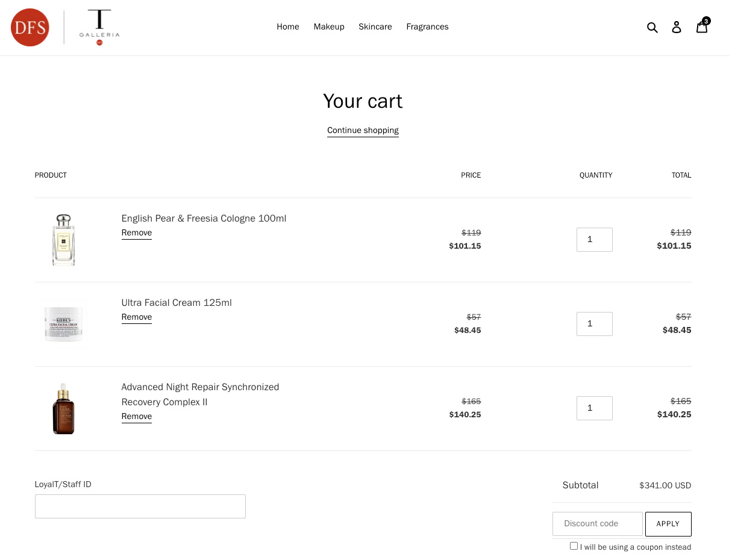Click the Discount code field
The image size is (729, 560).
point(598,524)
